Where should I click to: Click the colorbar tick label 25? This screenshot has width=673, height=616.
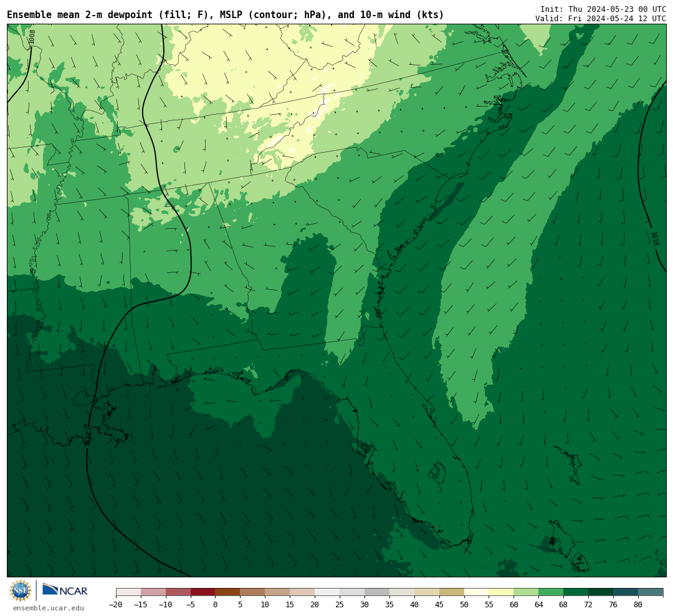click(x=340, y=604)
